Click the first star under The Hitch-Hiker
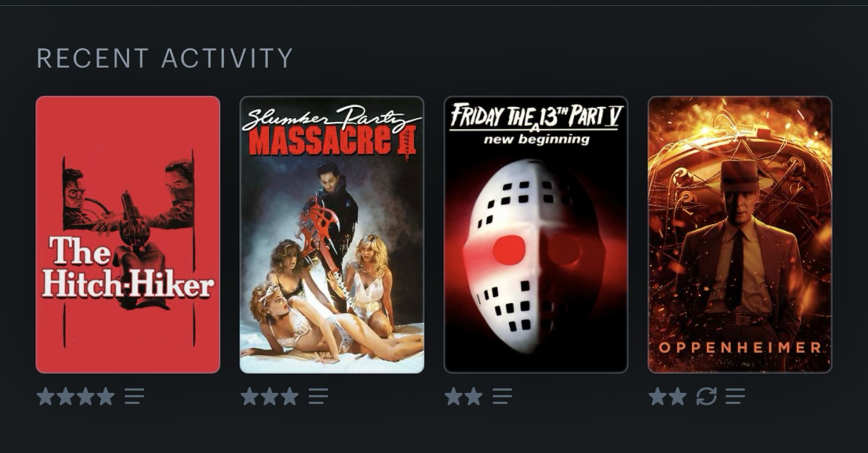This screenshot has width=868, height=453. [x=45, y=397]
